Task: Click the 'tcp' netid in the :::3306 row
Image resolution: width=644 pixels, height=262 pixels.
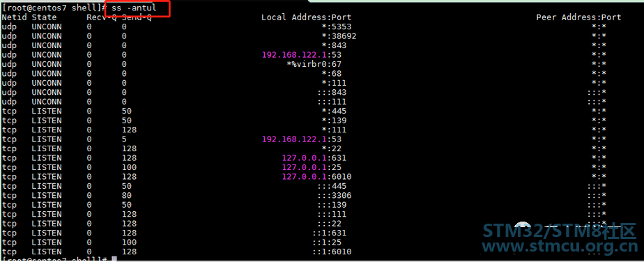Action: tap(9, 196)
